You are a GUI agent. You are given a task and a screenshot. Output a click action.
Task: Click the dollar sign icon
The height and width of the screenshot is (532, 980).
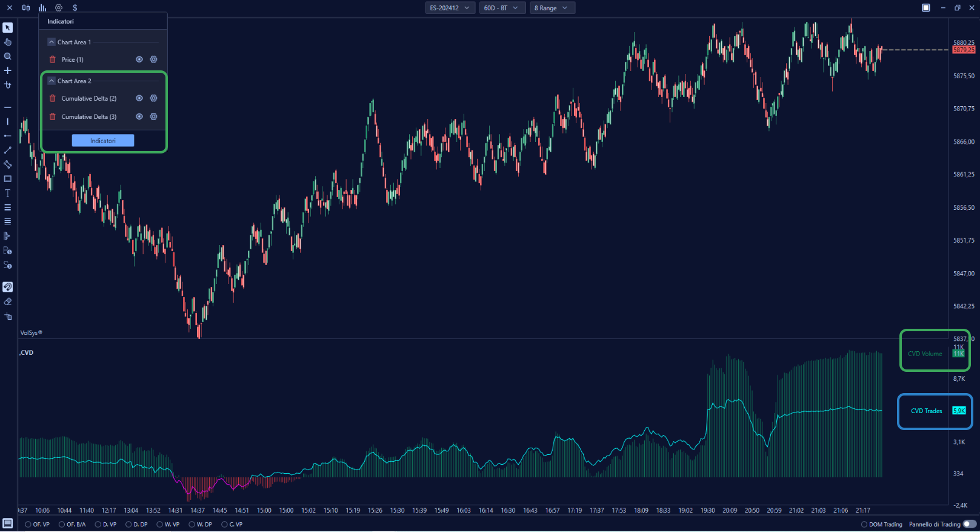[75, 8]
